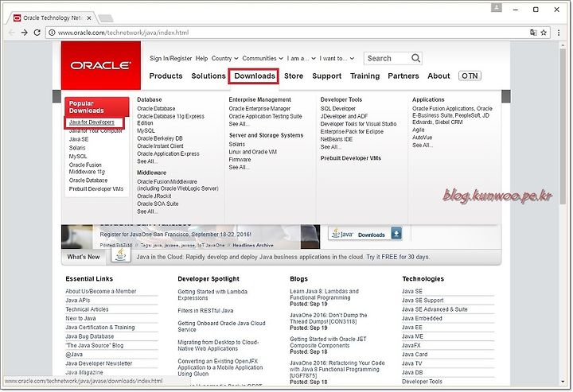
Task: Click Java Bug Database link
Action: pos(89,336)
